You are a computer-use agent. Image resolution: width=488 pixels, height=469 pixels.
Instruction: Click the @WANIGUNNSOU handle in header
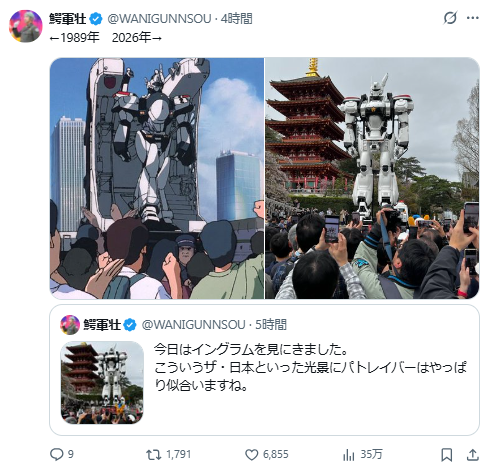[159, 19]
